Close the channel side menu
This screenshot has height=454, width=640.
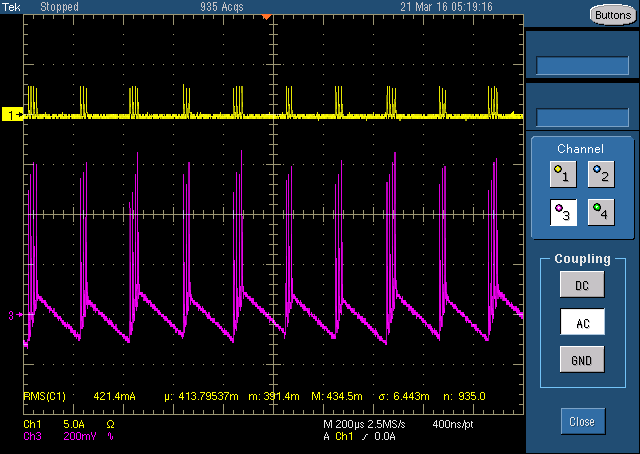[582, 421]
